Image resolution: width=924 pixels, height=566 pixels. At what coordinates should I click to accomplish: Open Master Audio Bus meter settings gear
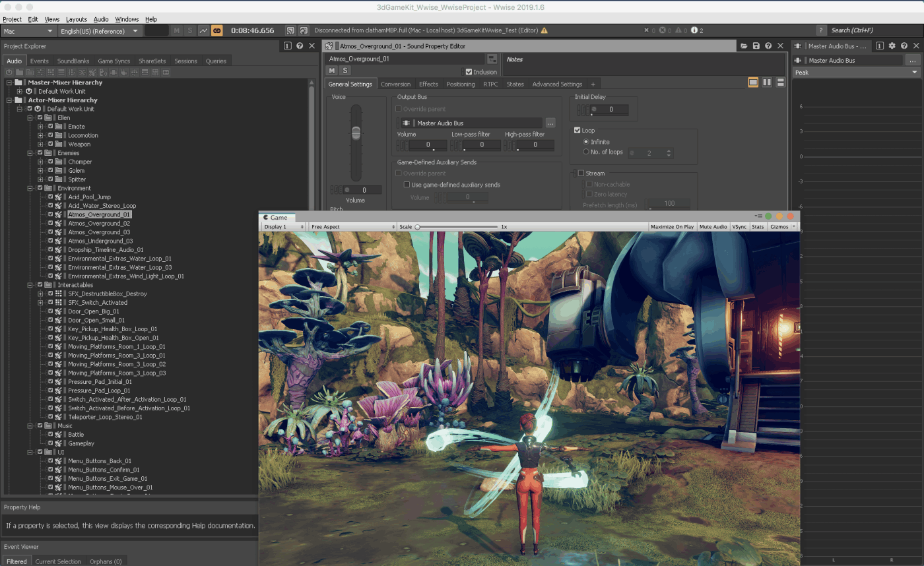tap(892, 46)
